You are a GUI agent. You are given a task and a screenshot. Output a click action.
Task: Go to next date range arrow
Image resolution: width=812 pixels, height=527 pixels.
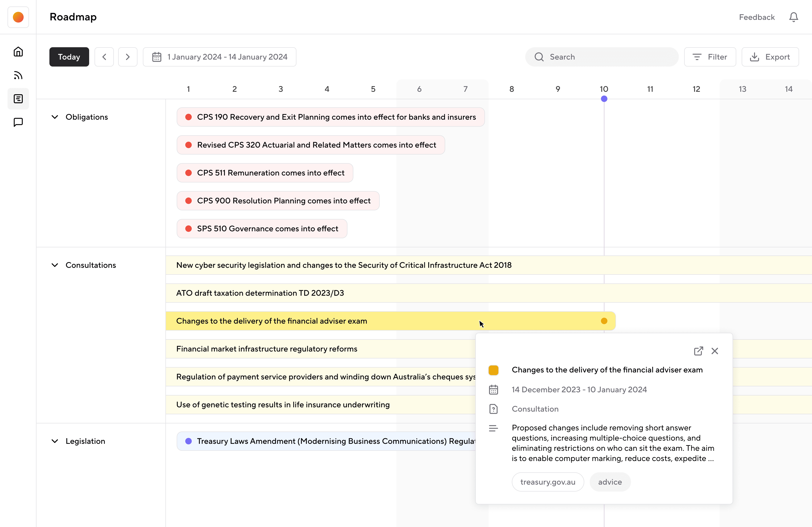tap(128, 57)
